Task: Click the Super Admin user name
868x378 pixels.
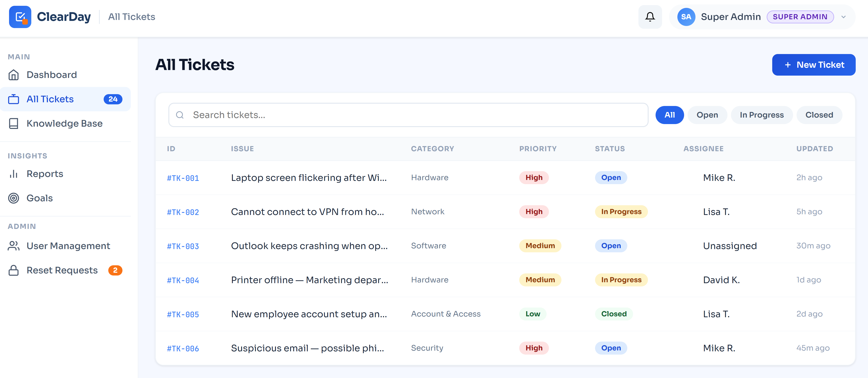Action: point(730,17)
